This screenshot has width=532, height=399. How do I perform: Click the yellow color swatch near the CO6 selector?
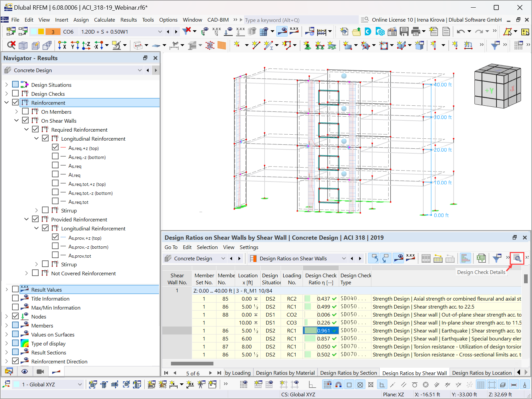(x=40, y=31)
